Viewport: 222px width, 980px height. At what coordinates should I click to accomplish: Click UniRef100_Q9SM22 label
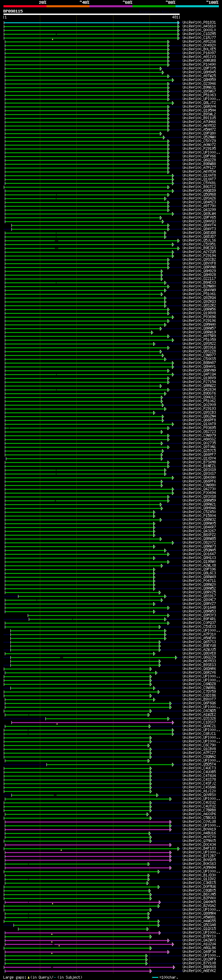tap(199, 343)
